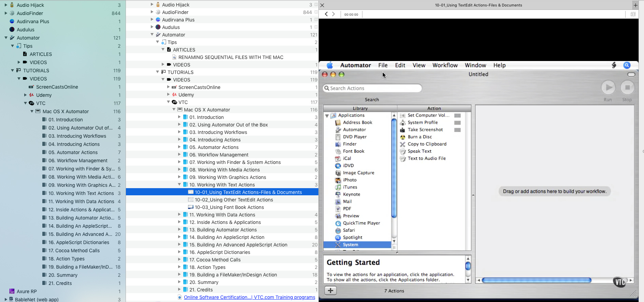Select 10-02_Using Other TextEdit Actions video

point(233,200)
